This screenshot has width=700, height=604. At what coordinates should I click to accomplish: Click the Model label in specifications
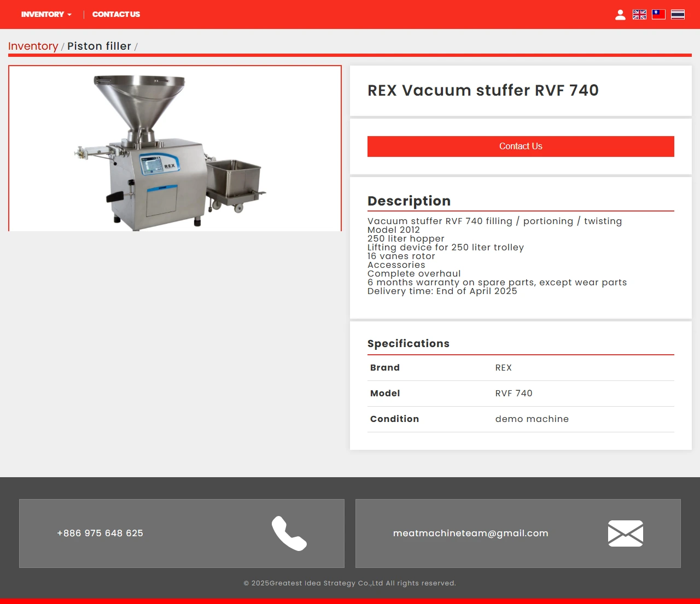coord(385,394)
